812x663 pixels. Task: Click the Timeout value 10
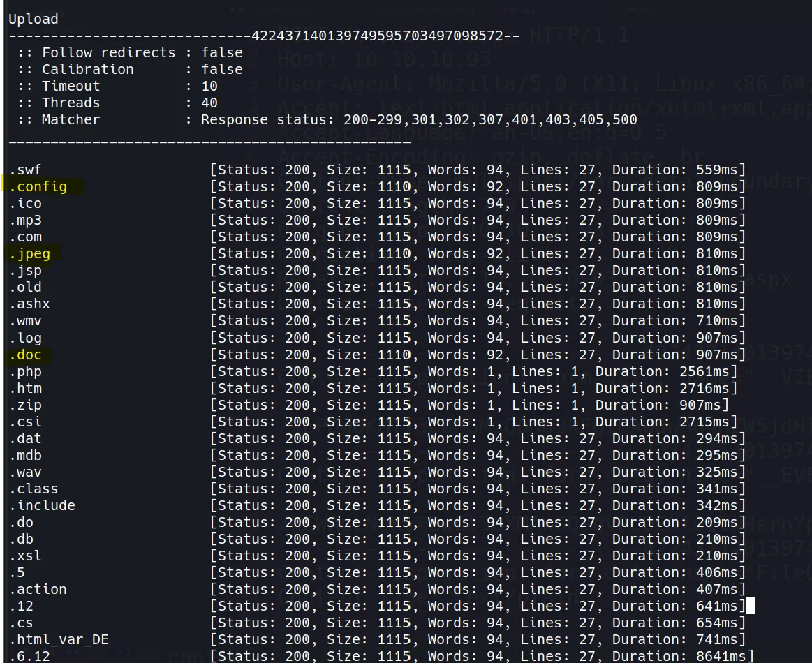tap(209, 86)
